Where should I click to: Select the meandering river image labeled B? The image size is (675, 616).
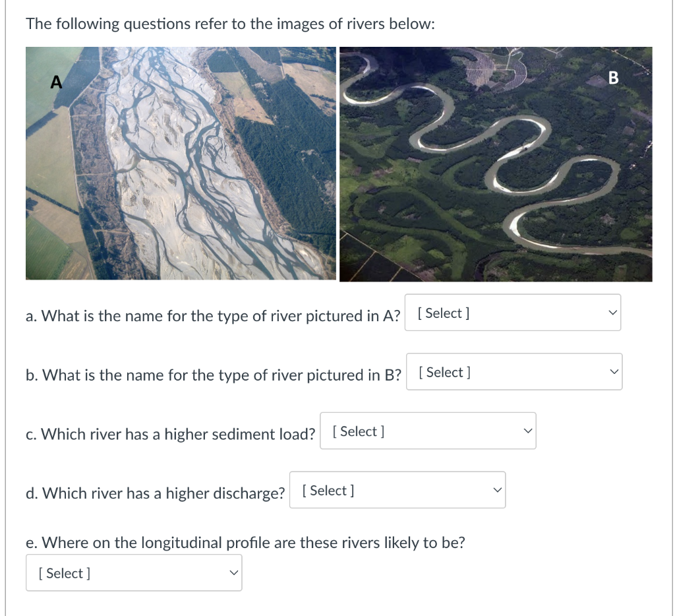click(495, 163)
